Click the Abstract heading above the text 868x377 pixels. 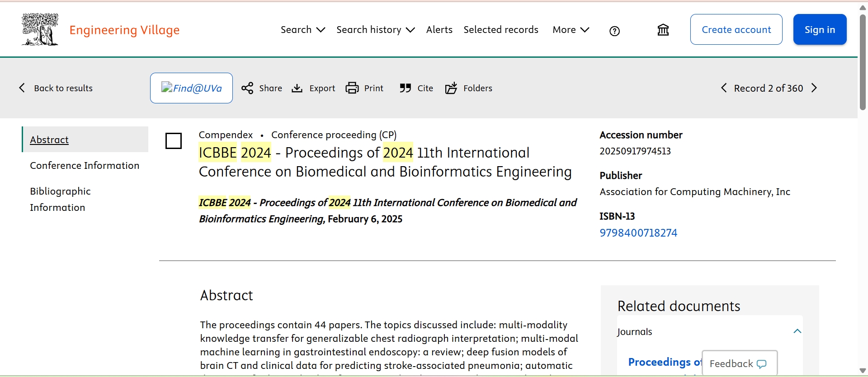click(x=226, y=295)
